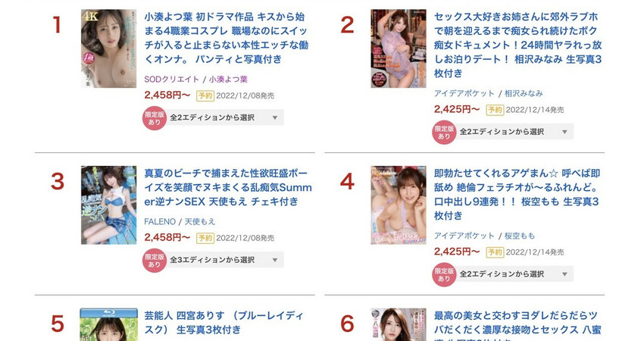Click the 予約 tag on rank 3 item
Screen dimensions: 644x341
click(205, 238)
